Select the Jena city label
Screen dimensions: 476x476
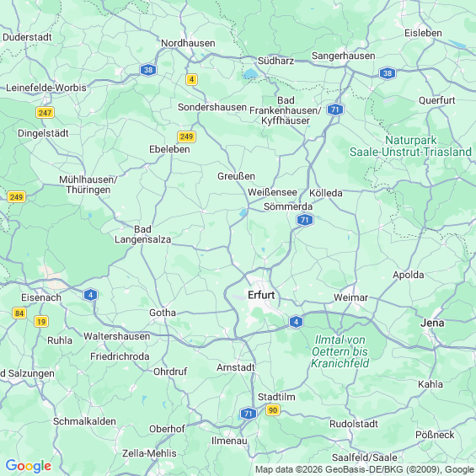click(432, 323)
